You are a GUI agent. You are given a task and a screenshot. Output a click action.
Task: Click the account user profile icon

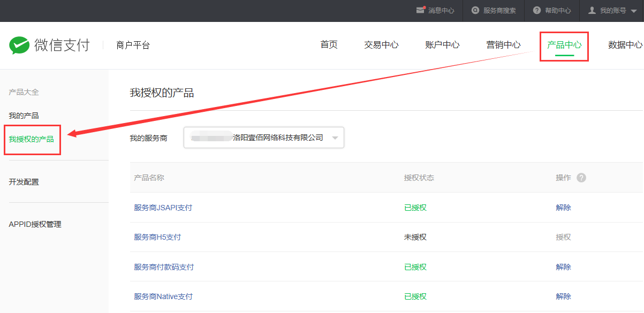[x=592, y=10]
